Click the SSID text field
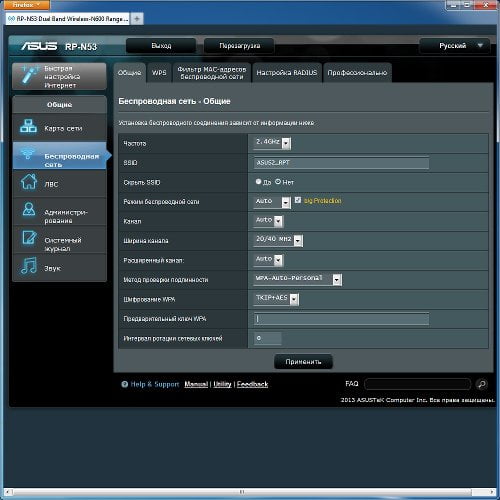This screenshot has height=500, width=500. [341, 163]
